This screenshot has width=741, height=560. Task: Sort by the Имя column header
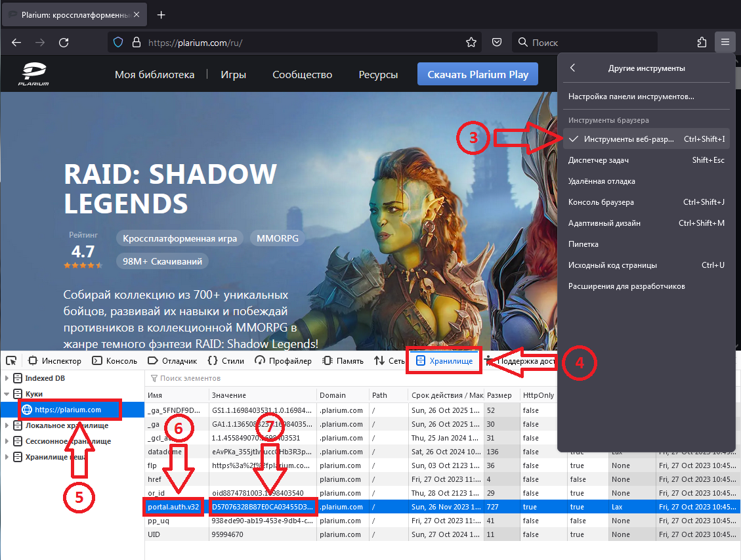(177, 395)
